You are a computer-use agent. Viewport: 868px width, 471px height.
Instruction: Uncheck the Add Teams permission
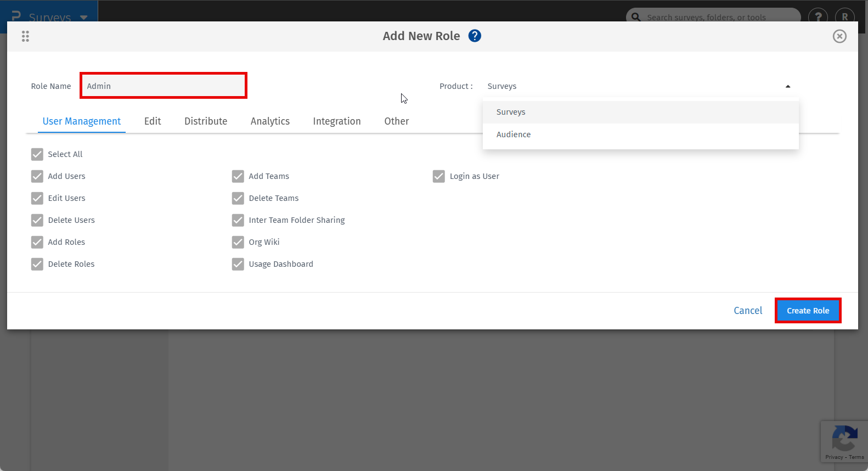tap(238, 176)
